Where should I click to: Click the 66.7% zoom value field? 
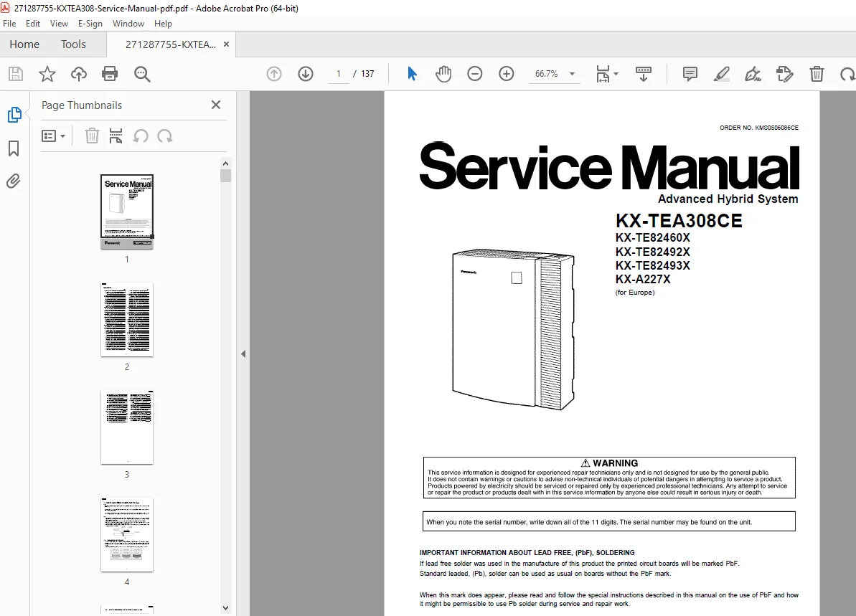(547, 74)
